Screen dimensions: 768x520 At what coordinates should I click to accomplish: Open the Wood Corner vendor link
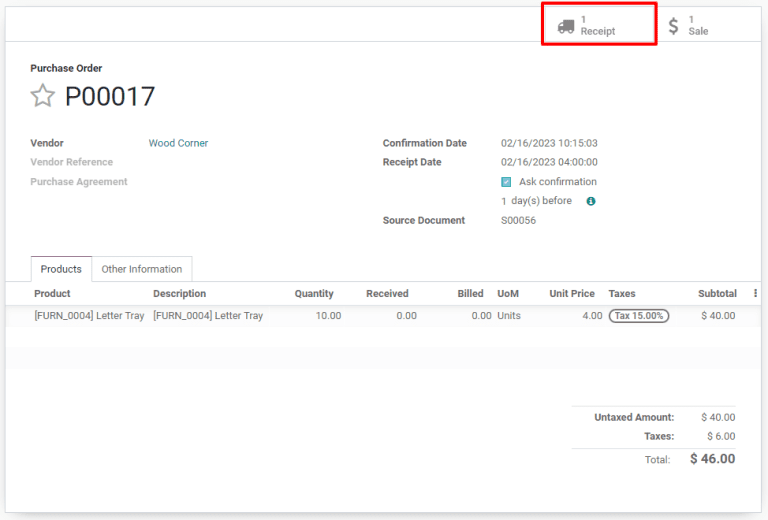coord(178,143)
